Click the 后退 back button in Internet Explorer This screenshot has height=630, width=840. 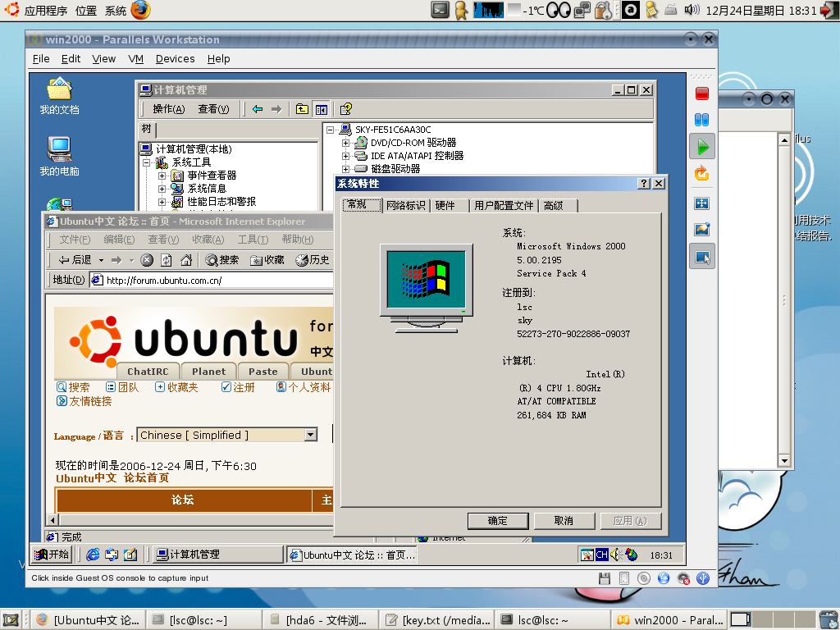[x=75, y=260]
